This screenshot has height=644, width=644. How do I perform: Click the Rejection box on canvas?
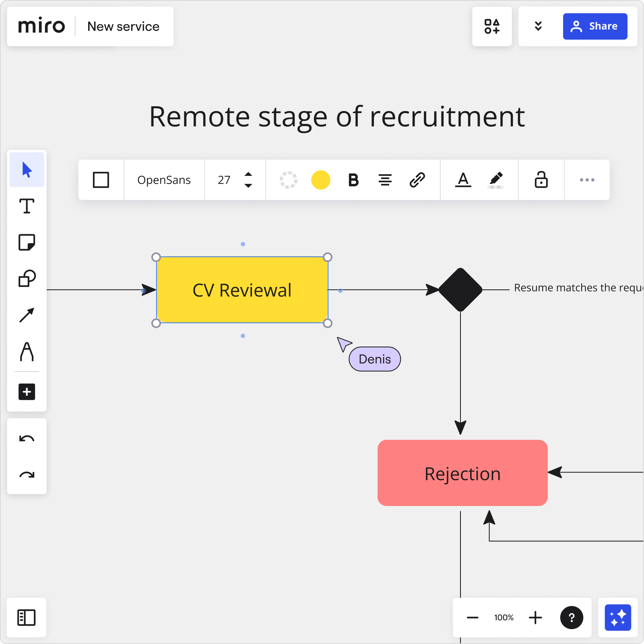pyautogui.click(x=462, y=473)
